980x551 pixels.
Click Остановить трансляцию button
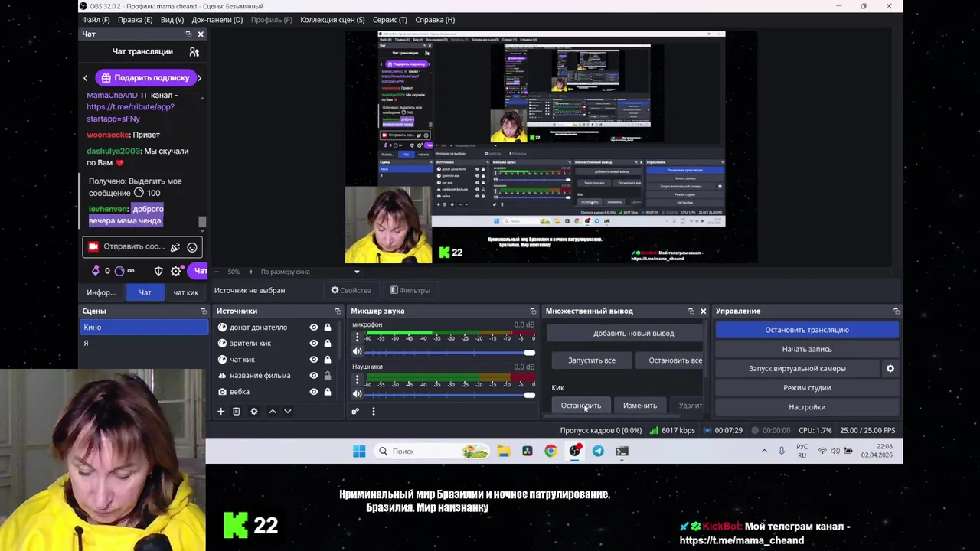pyautogui.click(x=807, y=330)
